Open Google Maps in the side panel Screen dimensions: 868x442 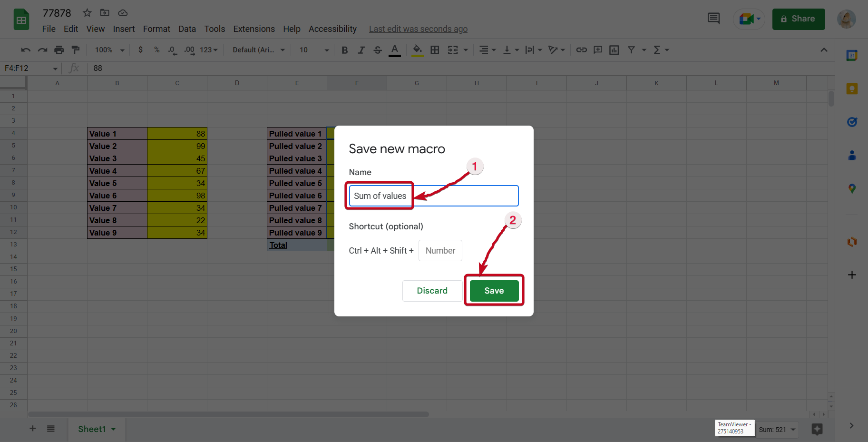pos(852,189)
